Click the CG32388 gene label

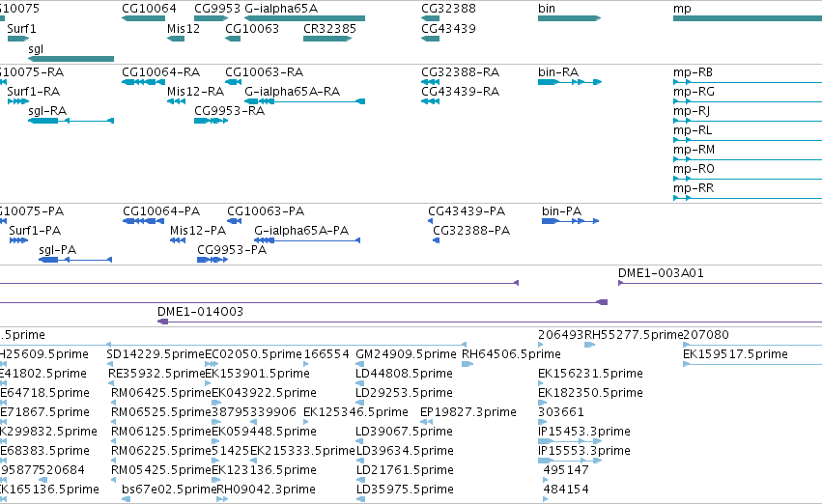[448, 9]
